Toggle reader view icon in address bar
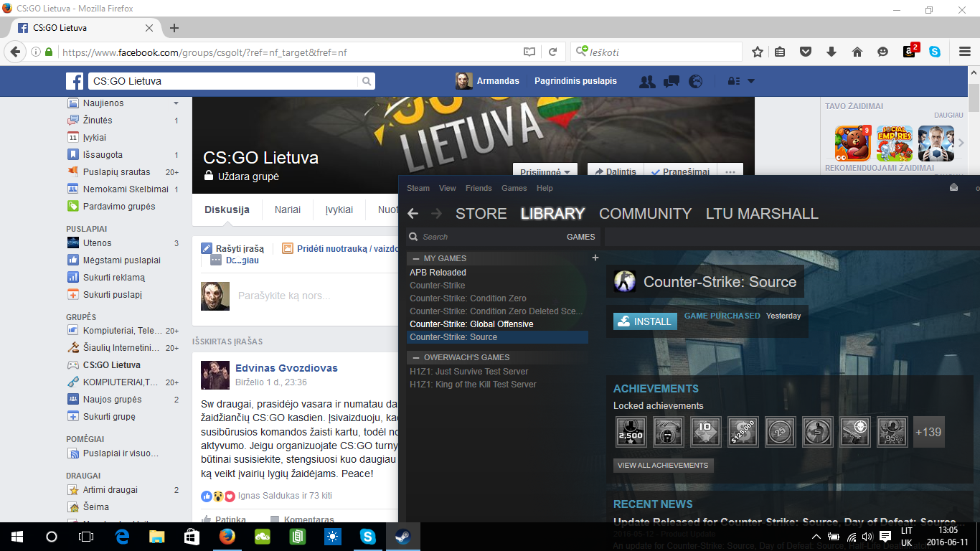Screen dimensions: 980x551 click(529, 52)
